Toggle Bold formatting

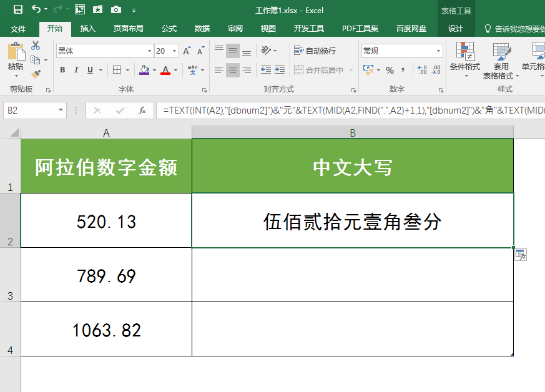62,70
